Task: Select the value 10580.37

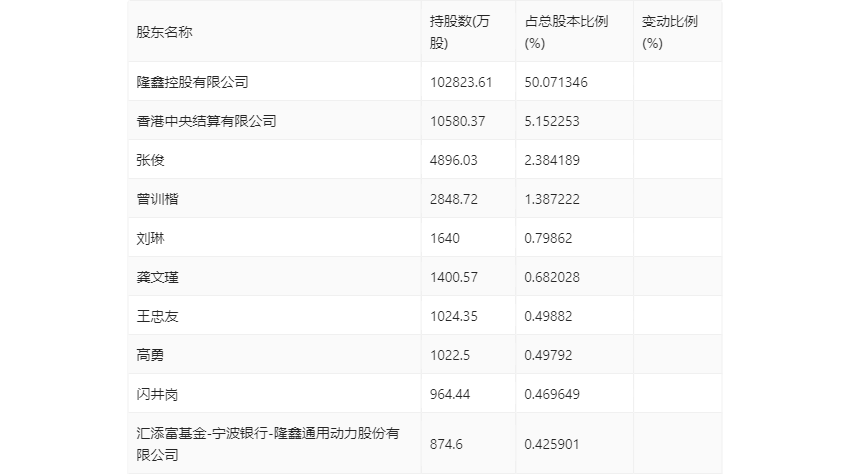Action: [x=458, y=121]
